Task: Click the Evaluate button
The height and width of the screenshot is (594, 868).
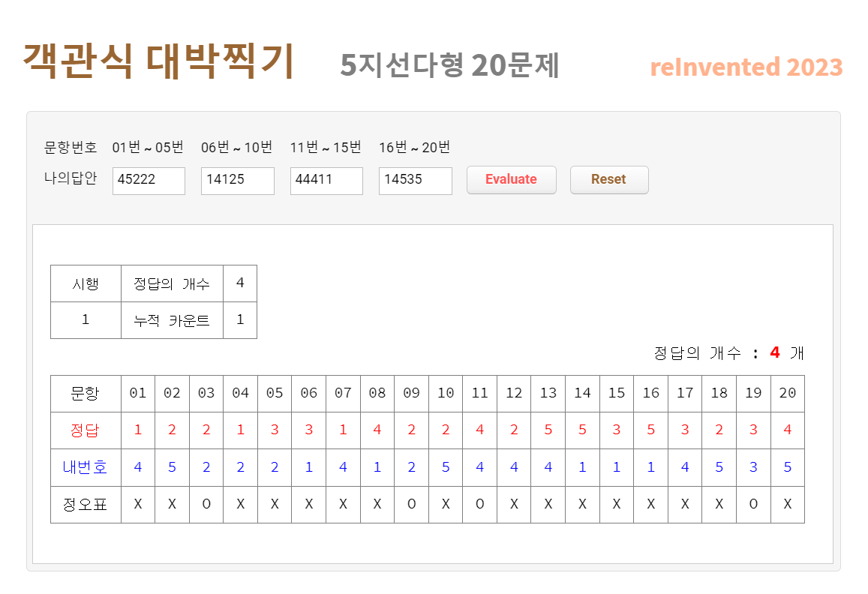Action: pos(511,180)
